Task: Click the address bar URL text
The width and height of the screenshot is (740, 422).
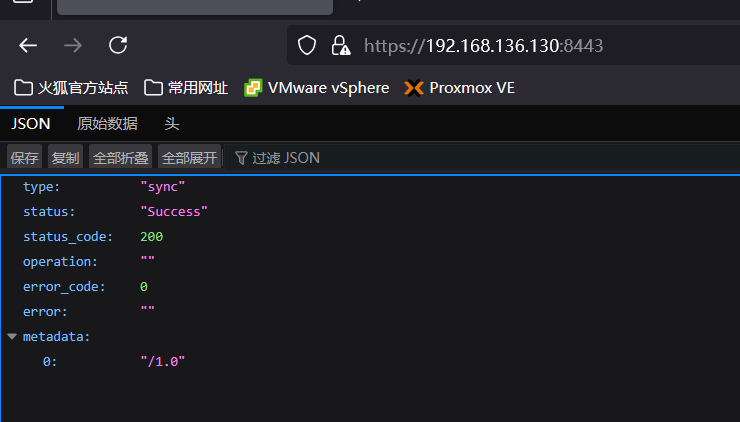Action: click(483, 46)
